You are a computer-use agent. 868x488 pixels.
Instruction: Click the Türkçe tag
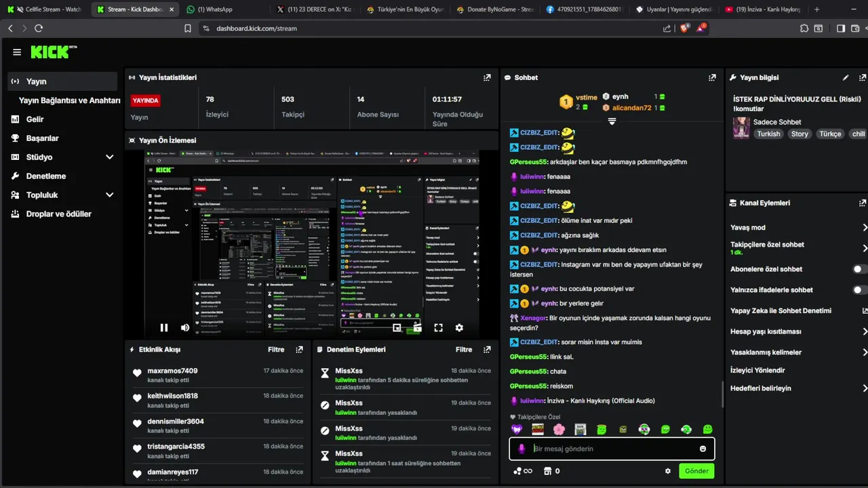click(x=830, y=134)
